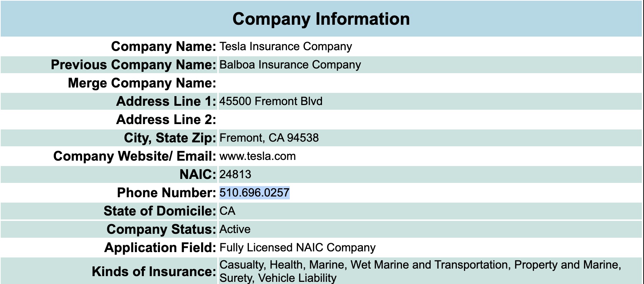Viewport: 644px width, 284px height.
Task: Click the NAIC number 24813
Action: point(235,174)
